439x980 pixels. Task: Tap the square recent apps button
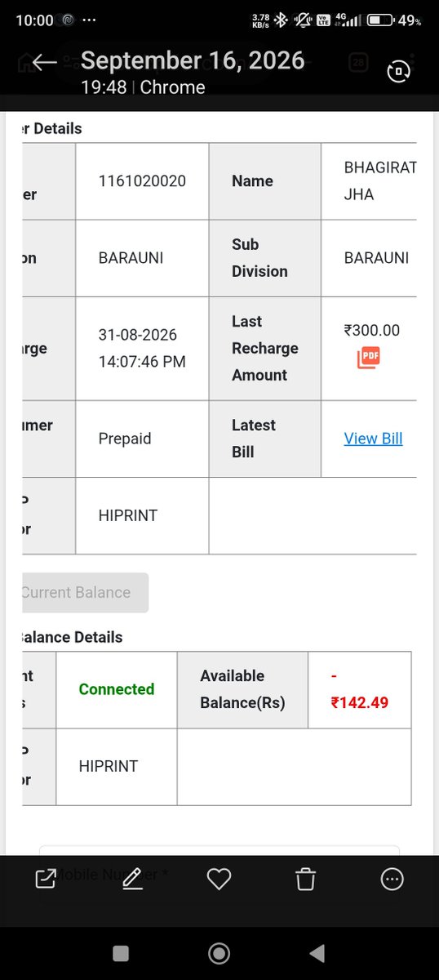point(121,953)
